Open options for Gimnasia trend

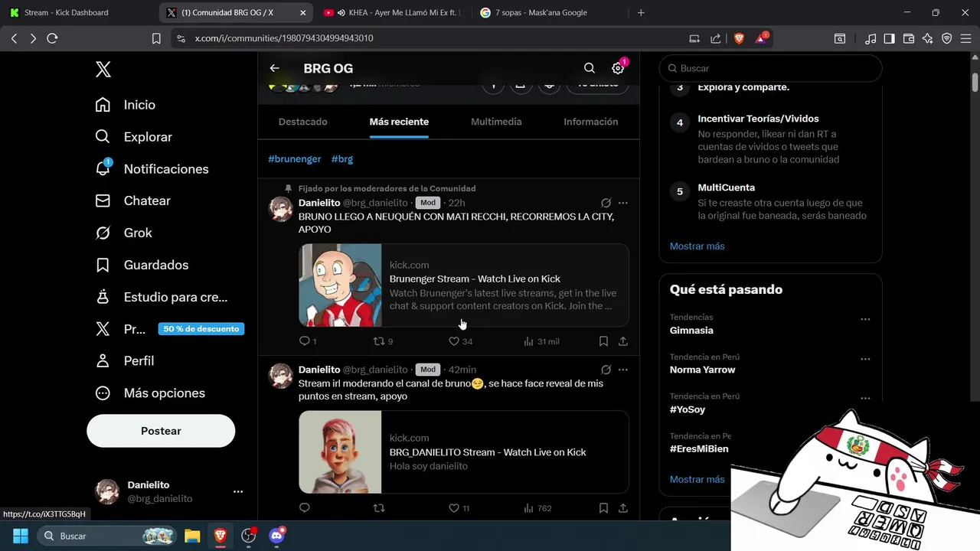(865, 319)
